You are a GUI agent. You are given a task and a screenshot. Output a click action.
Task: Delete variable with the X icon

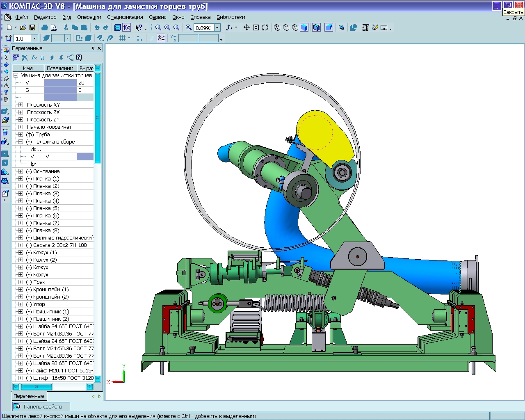click(x=25, y=58)
